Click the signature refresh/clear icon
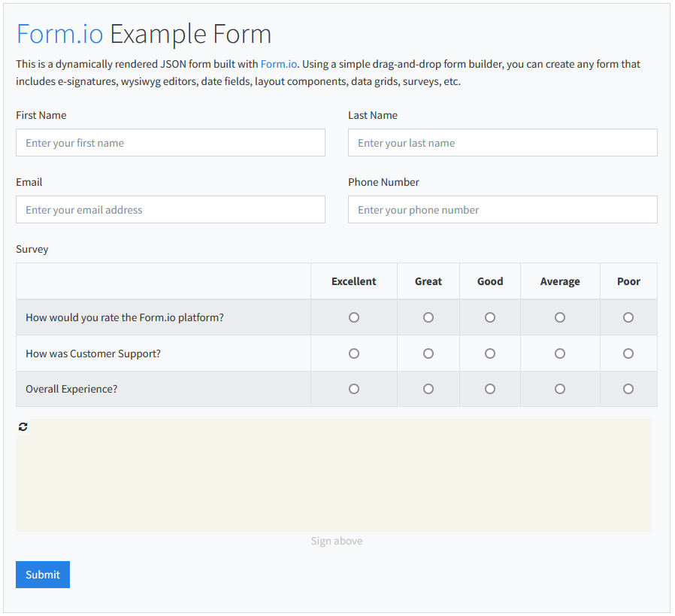This screenshot has width=675, height=616. tap(23, 426)
